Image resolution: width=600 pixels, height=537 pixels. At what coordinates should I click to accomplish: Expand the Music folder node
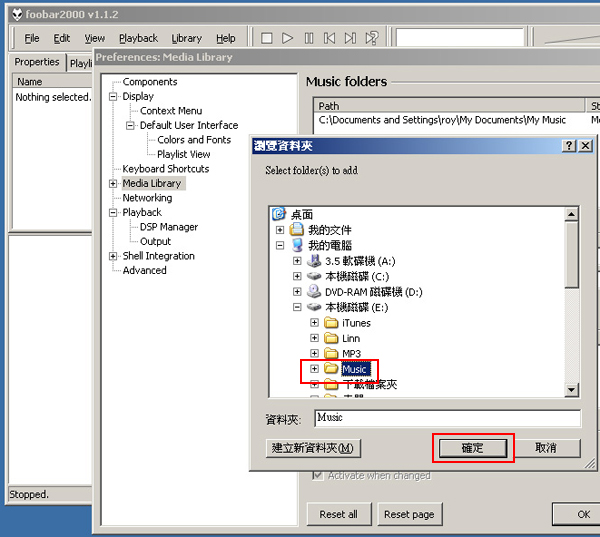click(314, 369)
